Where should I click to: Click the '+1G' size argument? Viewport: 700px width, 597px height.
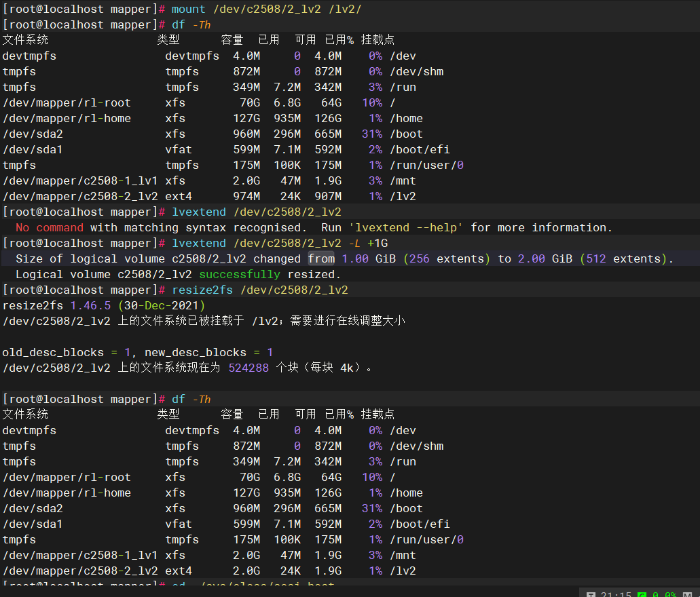coord(377,243)
